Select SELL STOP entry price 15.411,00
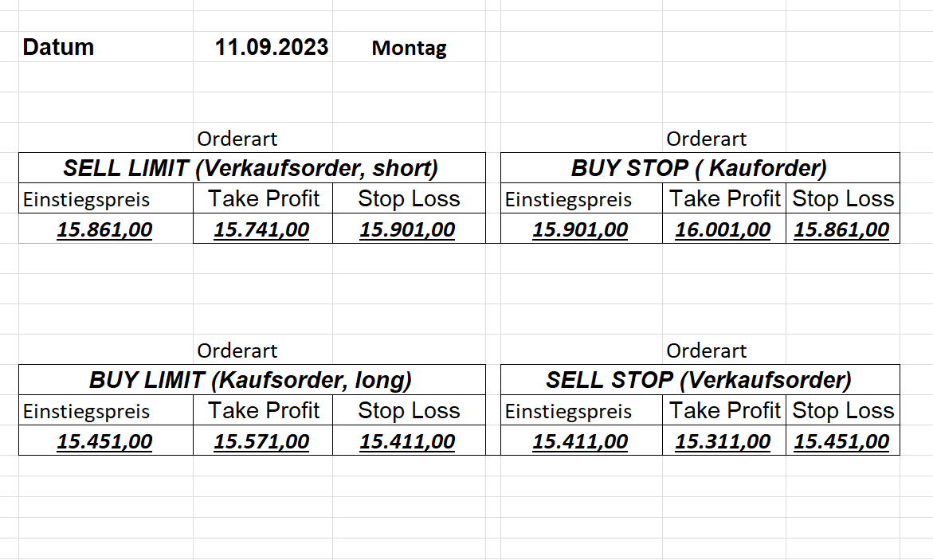The width and height of the screenshot is (933, 560). [x=580, y=441]
